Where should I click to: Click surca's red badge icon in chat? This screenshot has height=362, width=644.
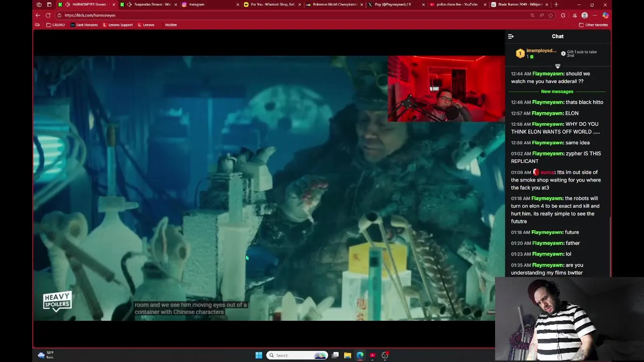pos(536,172)
